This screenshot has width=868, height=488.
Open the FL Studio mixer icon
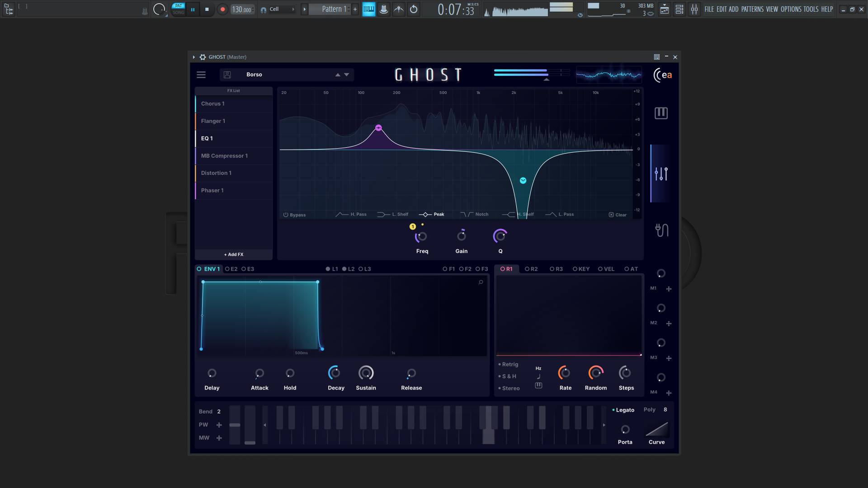coord(694,9)
